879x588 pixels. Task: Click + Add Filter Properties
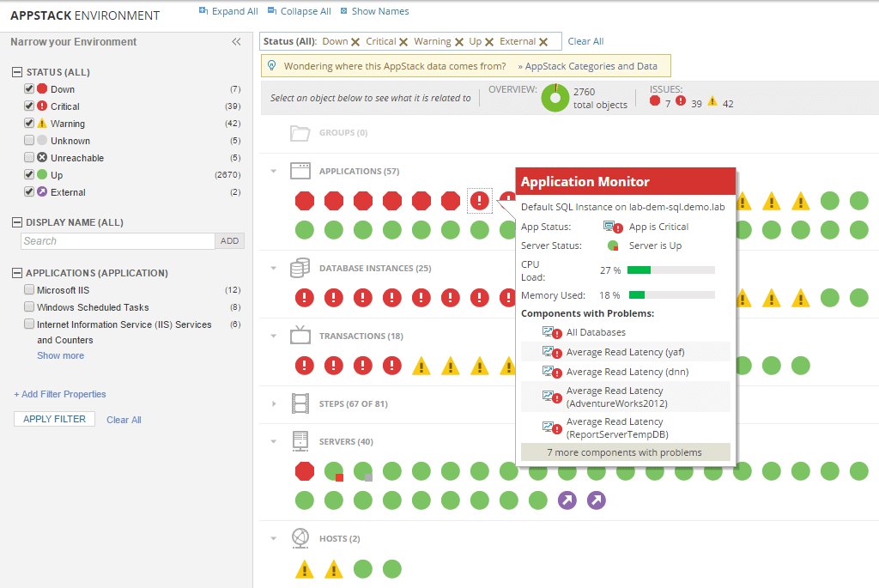tap(60, 394)
